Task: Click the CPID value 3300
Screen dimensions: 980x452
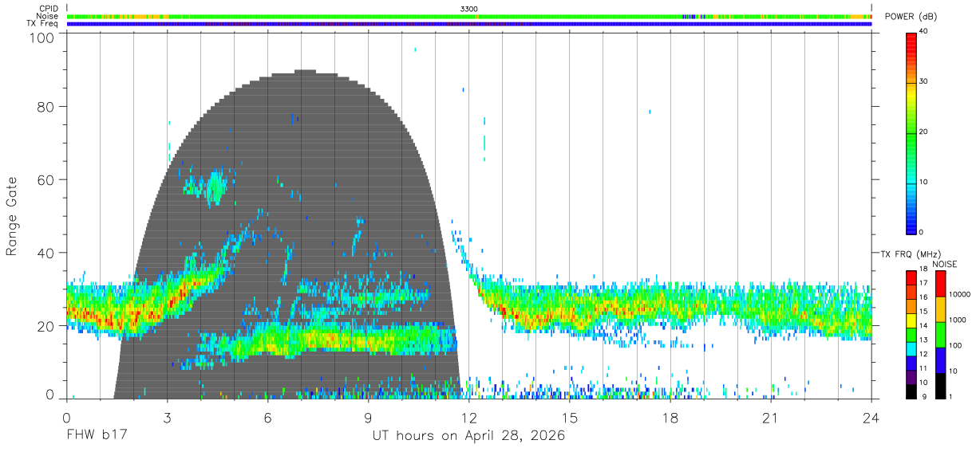Action: (469, 9)
